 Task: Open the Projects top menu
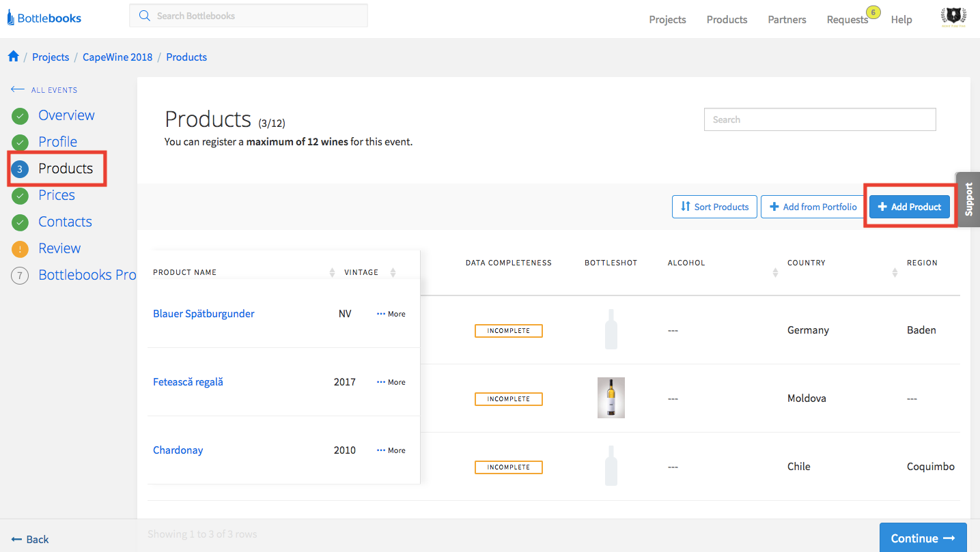pos(667,19)
